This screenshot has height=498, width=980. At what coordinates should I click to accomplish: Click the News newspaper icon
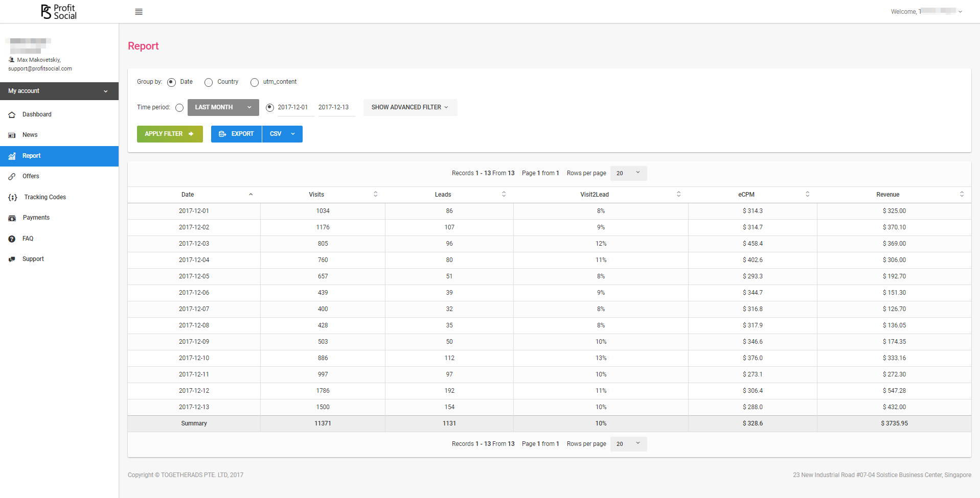(12, 135)
